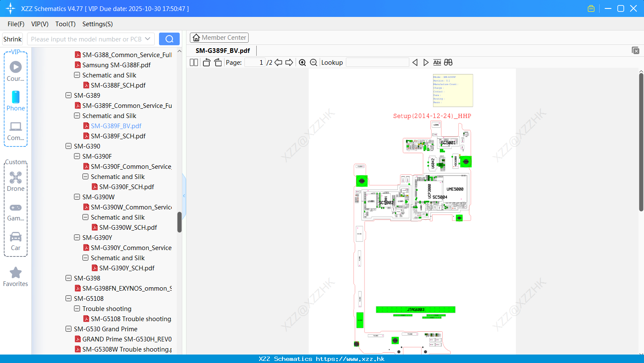This screenshot has width=644, height=363.
Task: Open the File(F) menu
Action: click(16, 24)
